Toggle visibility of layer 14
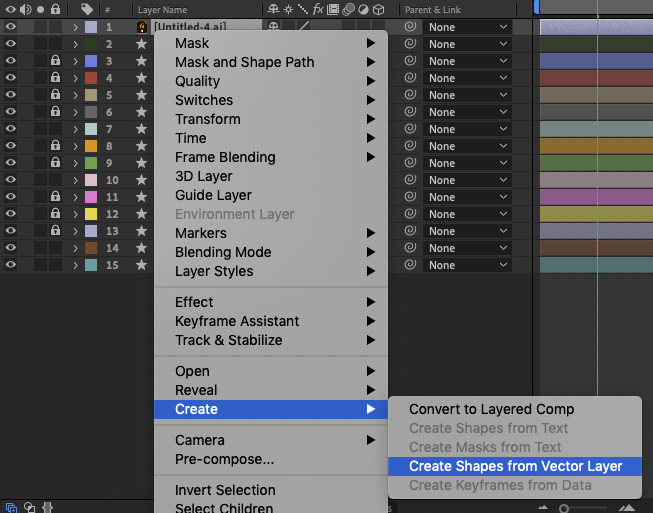The width and height of the screenshot is (653, 513). (x=10, y=248)
